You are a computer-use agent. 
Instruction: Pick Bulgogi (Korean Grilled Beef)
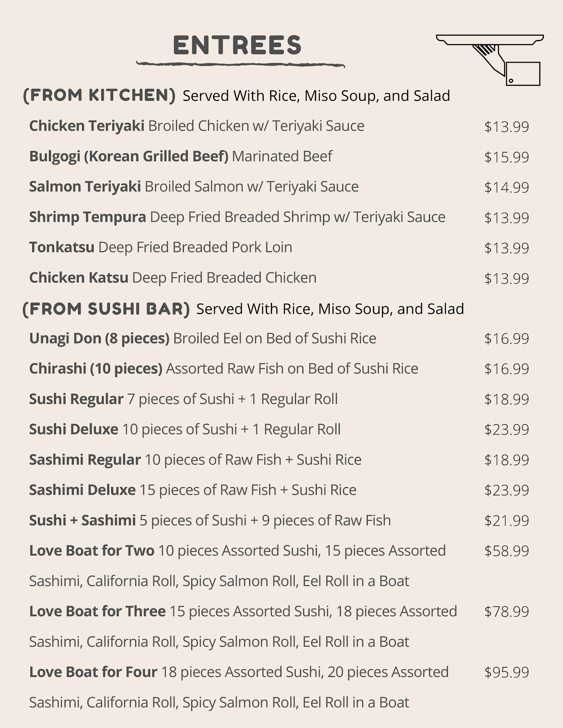[x=129, y=157]
